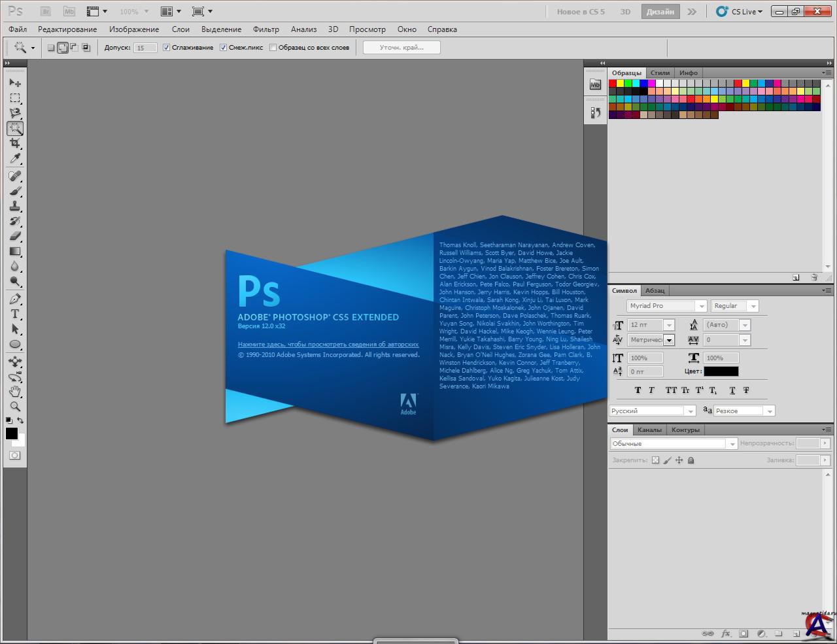Expand the Обычные blend mode dropdown
Screen dimensions: 837x644
coord(732,444)
